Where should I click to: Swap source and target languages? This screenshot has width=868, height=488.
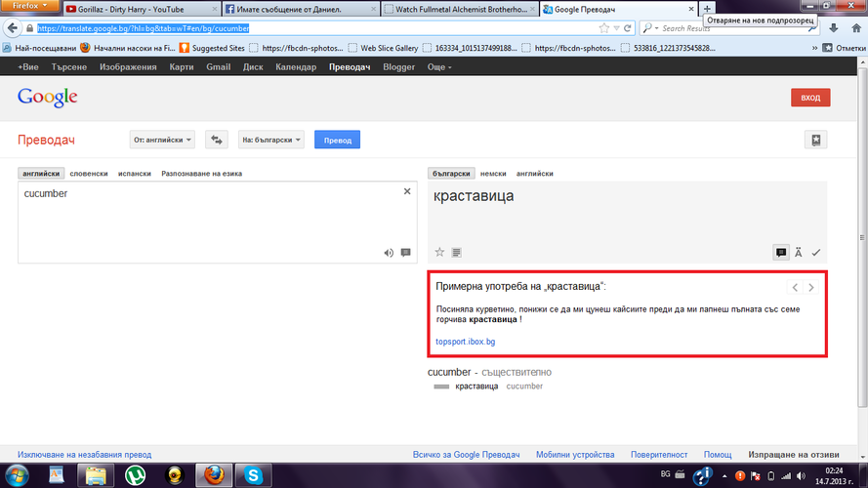pos(217,140)
